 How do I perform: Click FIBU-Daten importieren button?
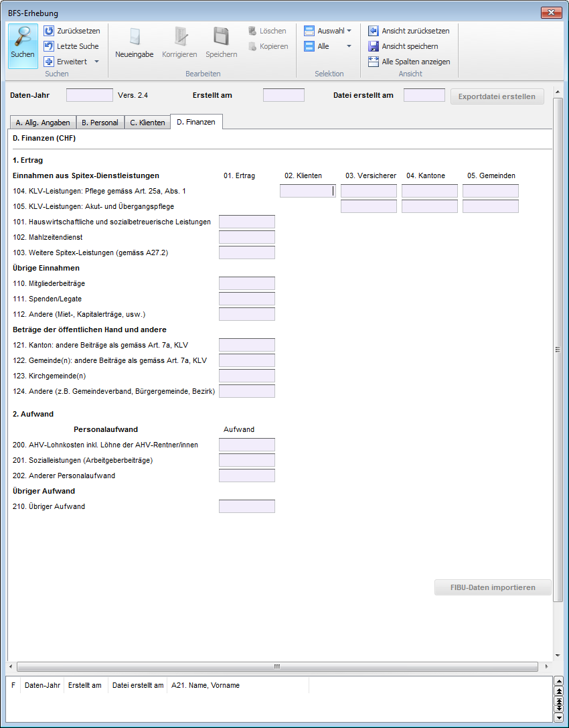(x=493, y=587)
